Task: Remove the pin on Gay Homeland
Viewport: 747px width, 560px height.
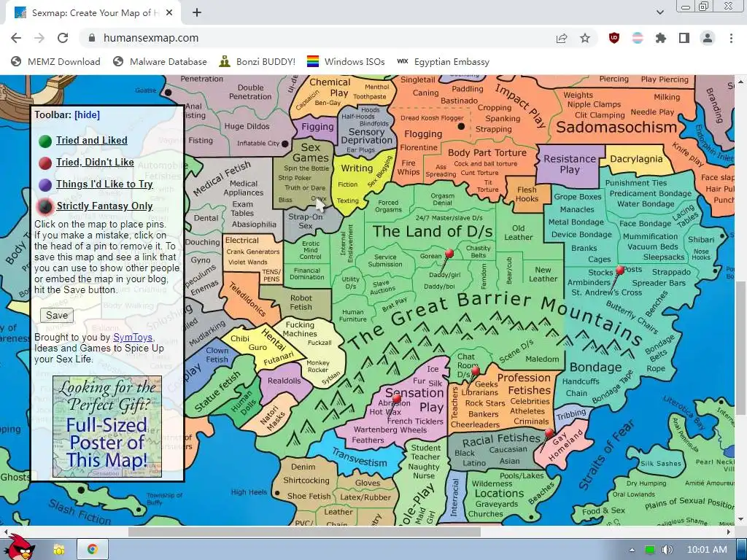Action: pyautogui.click(x=549, y=432)
